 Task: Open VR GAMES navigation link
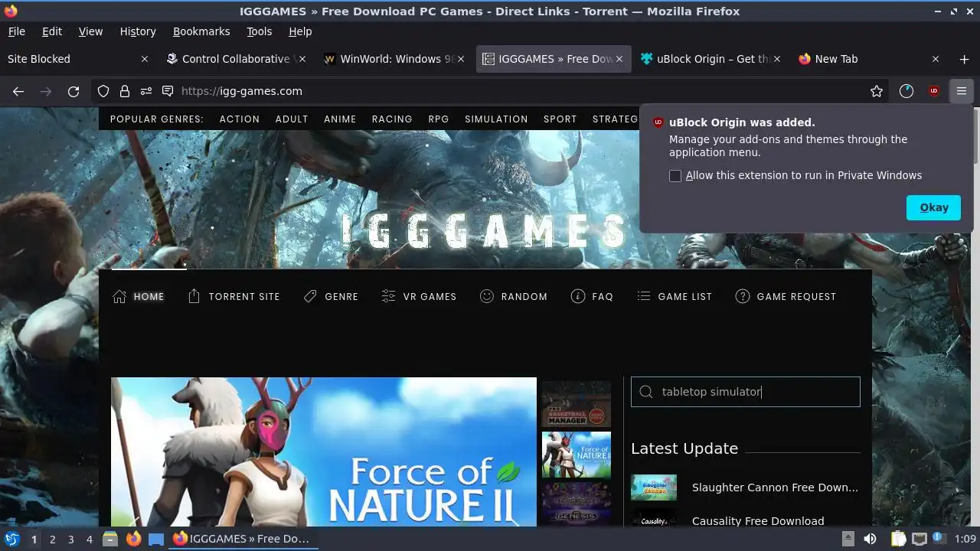point(419,297)
